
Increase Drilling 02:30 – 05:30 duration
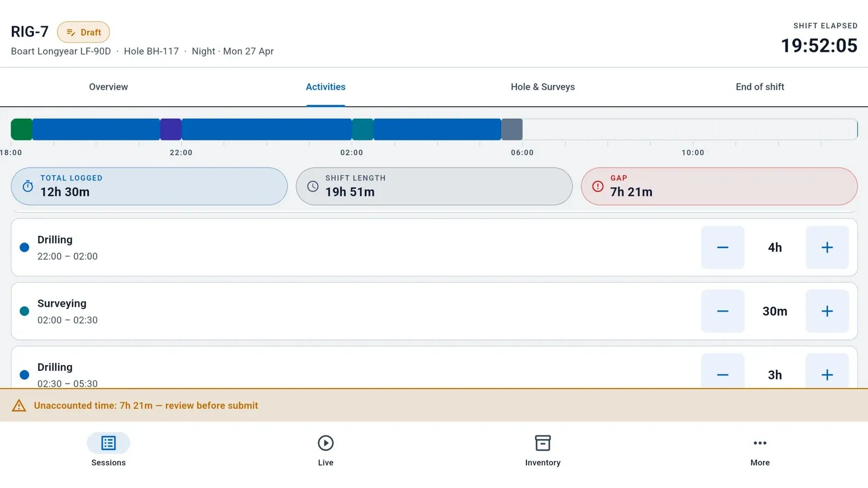pos(827,371)
